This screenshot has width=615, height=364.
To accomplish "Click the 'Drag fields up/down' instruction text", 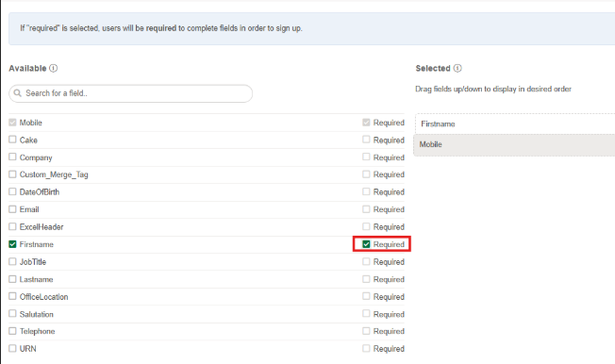I will pyautogui.click(x=493, y=89).
